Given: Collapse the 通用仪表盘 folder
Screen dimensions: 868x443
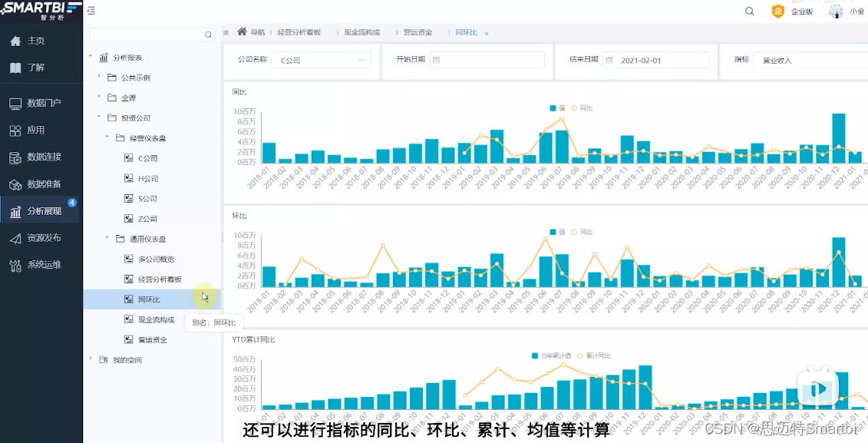Looking at the screenshot, I should coord(107,237).
